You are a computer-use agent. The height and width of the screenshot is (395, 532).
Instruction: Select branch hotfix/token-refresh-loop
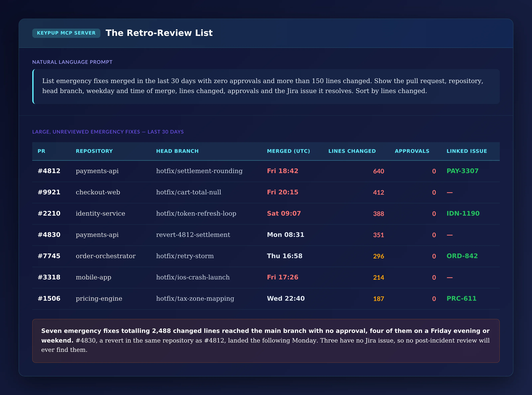(196, 213)
